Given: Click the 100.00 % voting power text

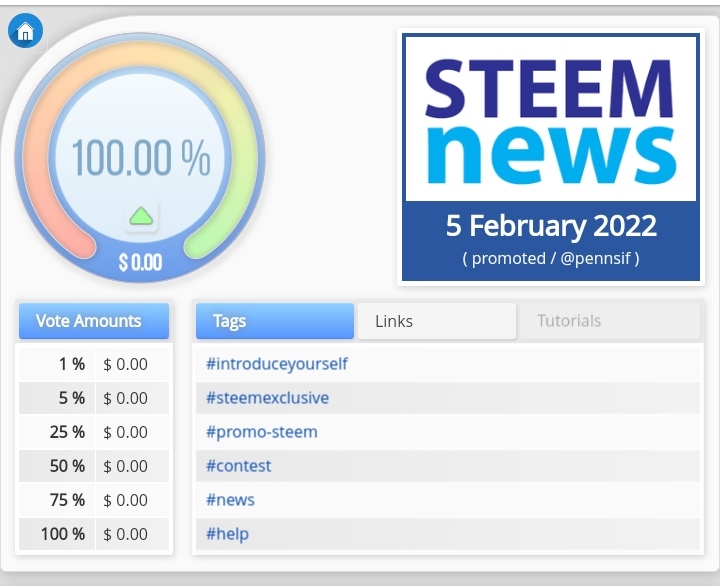Looking at the screenshot, I should click(x=141, y=158).
